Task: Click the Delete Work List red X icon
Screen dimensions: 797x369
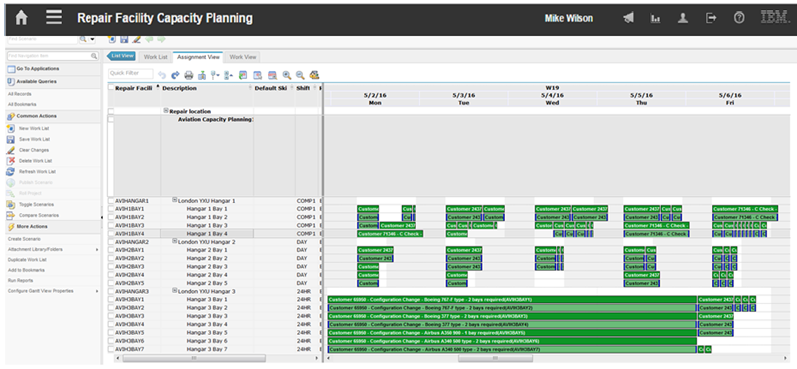Action: 11,161
